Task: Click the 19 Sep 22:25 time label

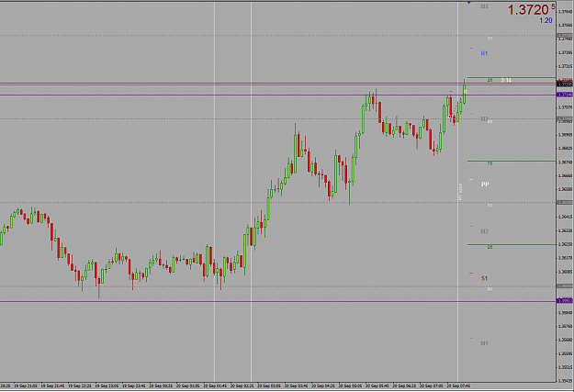Action: pos(79,386)
